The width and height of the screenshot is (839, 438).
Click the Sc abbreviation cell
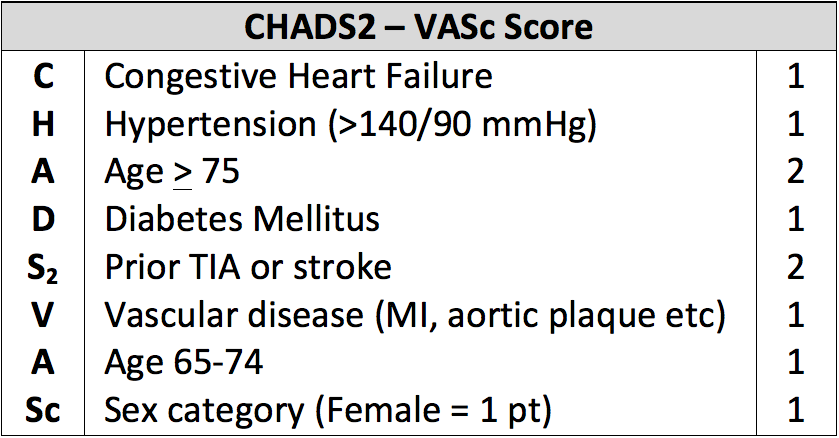tap(42, 411)
